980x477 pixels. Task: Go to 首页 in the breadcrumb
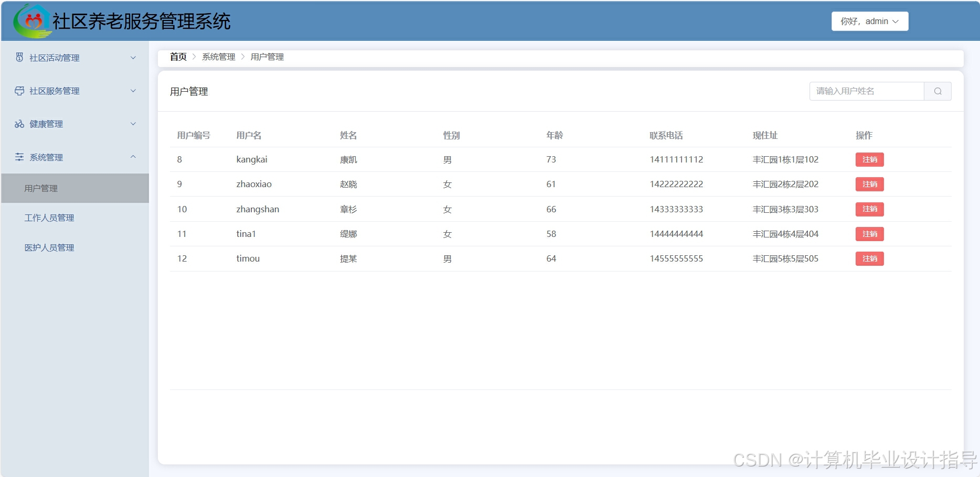coord(178,57)
